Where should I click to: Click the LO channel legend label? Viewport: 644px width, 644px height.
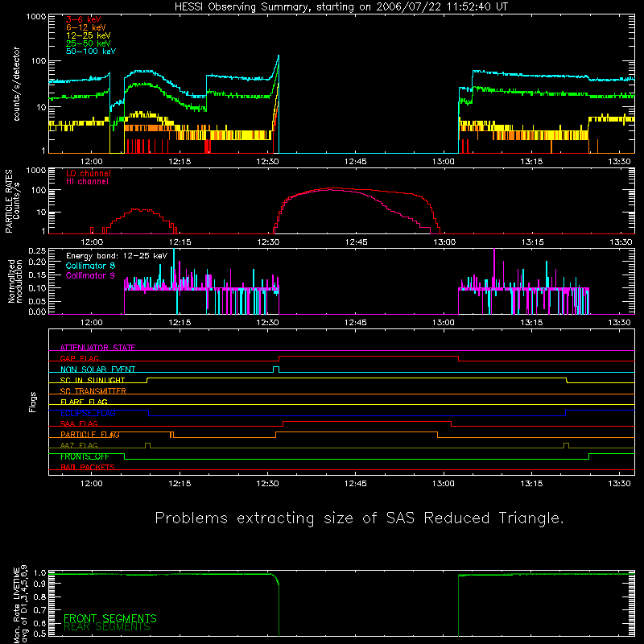[x=89, y=173]
